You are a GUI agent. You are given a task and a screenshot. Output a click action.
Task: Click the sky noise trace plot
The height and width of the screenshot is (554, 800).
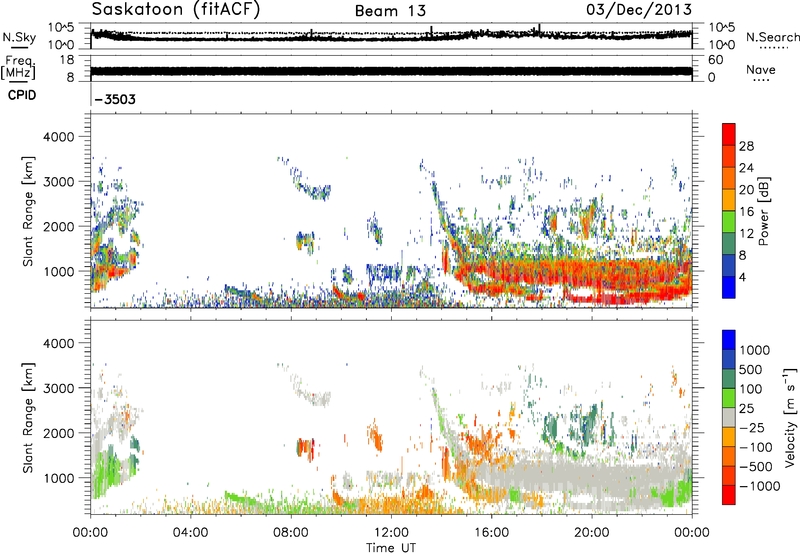pyautogui.click(x=391, y=36)
